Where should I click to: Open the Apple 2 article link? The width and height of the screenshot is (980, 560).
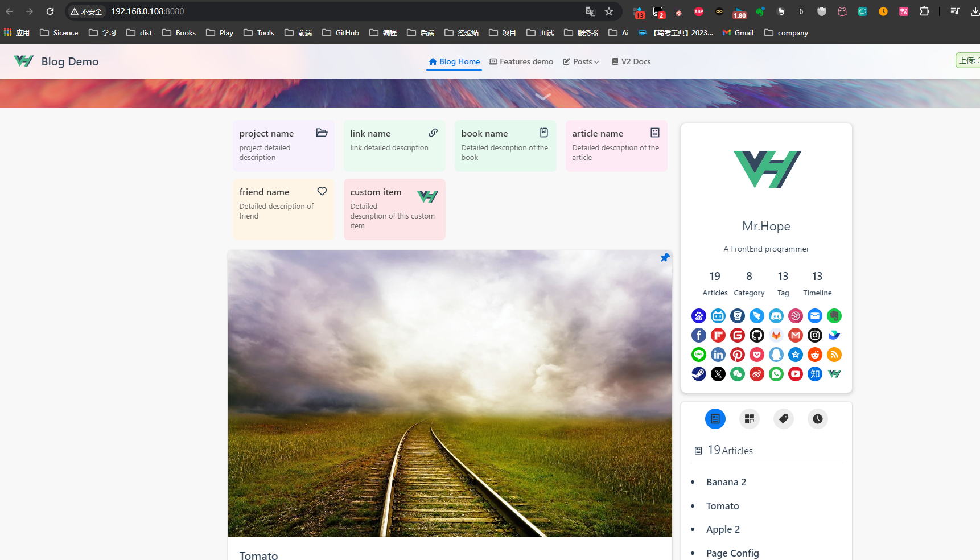pyautogui.click(x=723, y=529)
